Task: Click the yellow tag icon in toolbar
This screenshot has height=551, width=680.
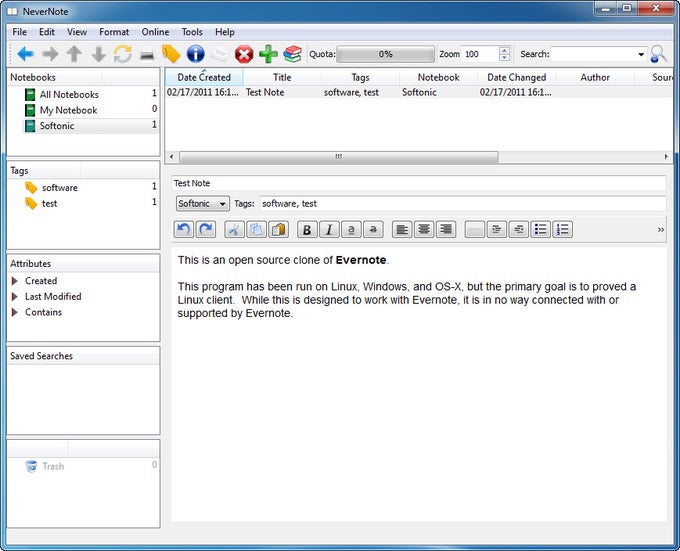Action: 171,54
